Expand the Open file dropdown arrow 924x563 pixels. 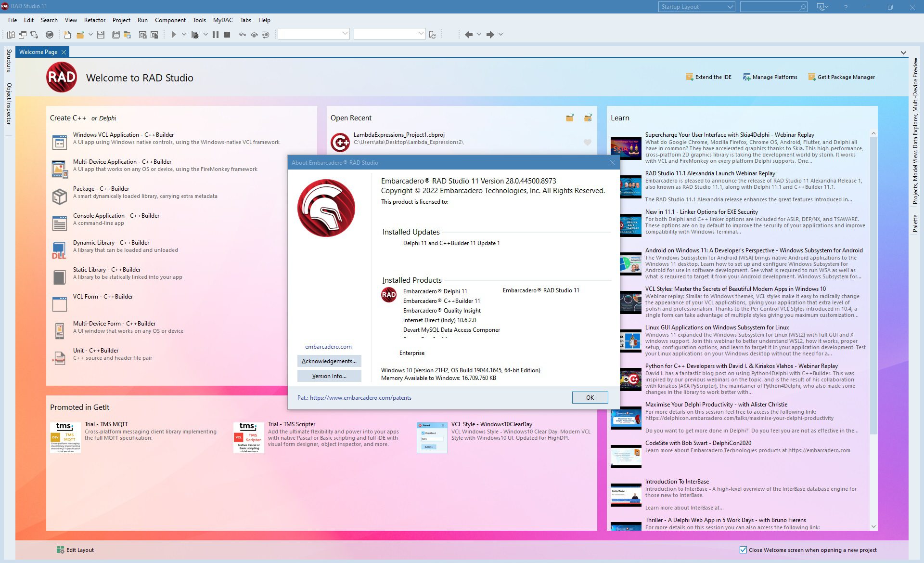pos(90,34)
